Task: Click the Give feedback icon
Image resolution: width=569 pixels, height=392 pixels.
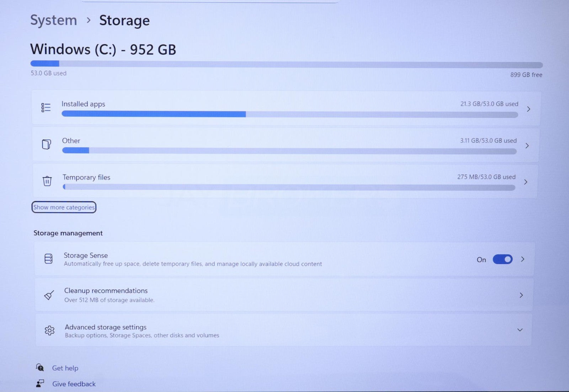Action: [40, 383]
